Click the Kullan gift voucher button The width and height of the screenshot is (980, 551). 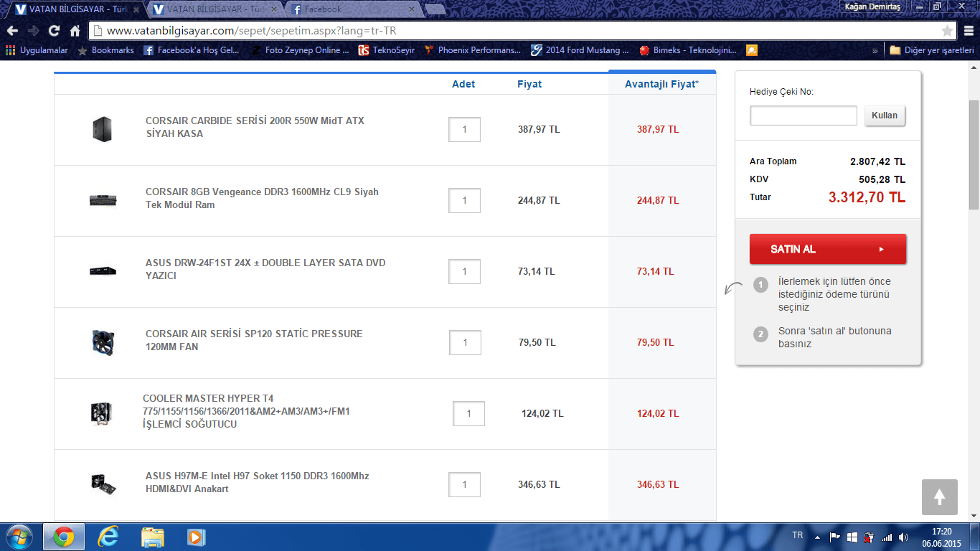click(x=885, y=116)
